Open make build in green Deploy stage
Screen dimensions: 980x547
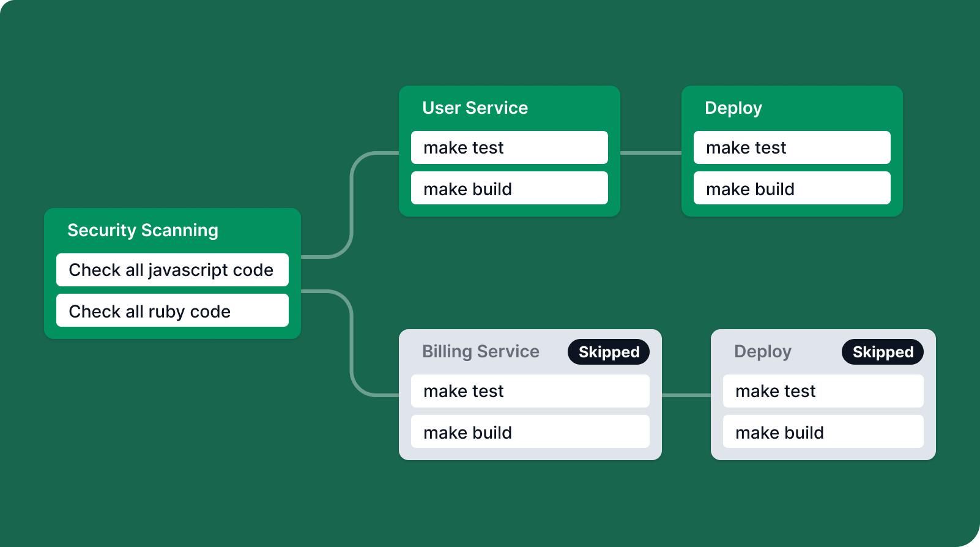792,188
